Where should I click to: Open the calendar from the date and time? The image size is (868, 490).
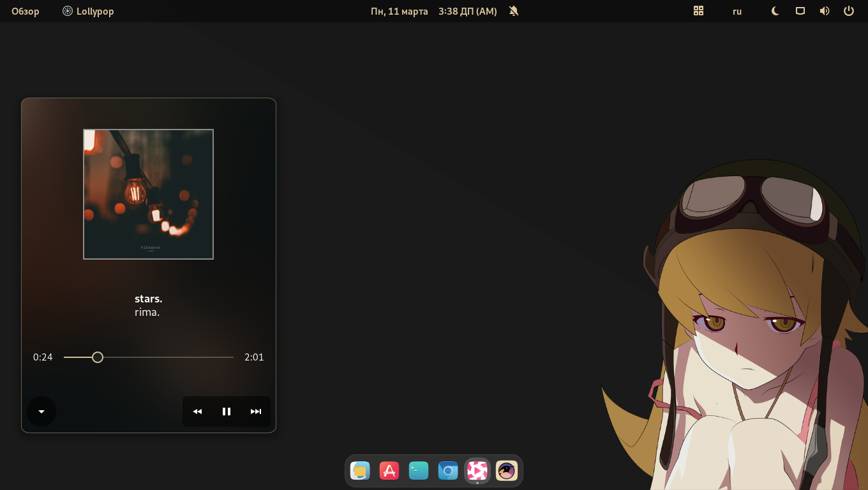[434, 11]
